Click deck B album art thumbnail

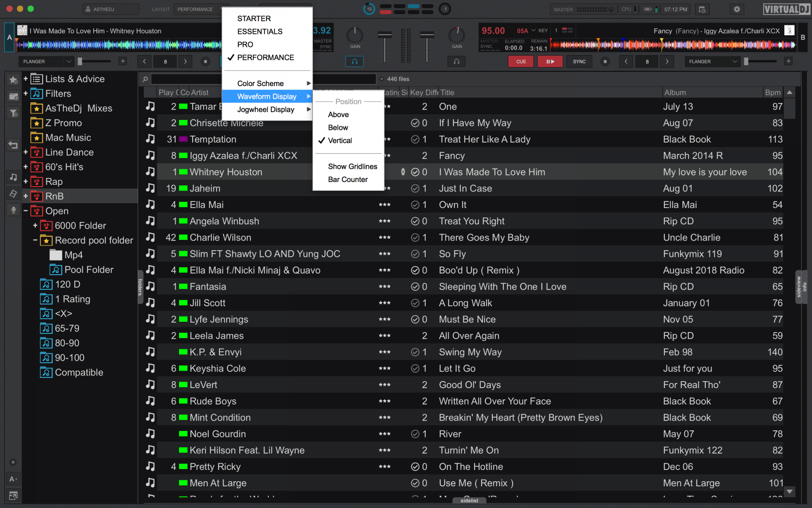pos(789,31)
